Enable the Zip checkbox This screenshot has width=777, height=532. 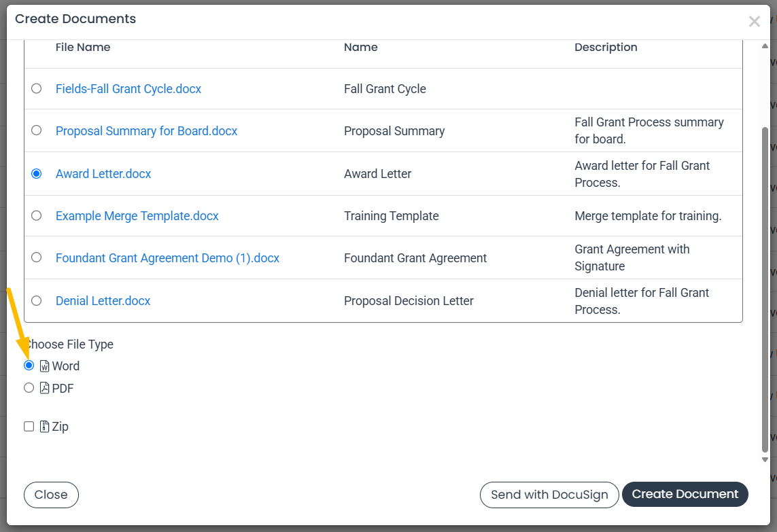coord(29,427)
